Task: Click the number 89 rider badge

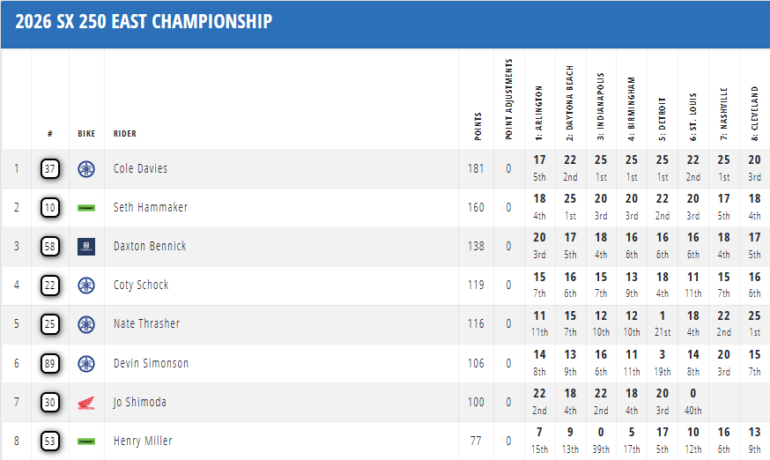Action: point(50,363)
